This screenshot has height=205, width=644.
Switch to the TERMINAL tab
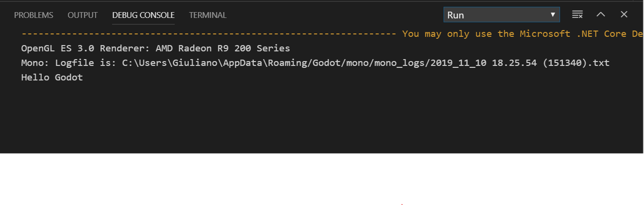coord(208,15)
